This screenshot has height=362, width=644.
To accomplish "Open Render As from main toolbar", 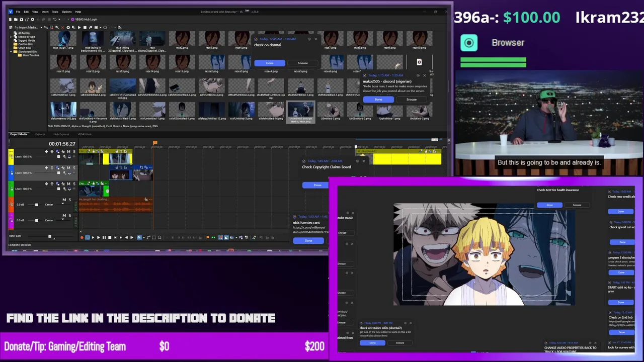I will tap(27, 20).
